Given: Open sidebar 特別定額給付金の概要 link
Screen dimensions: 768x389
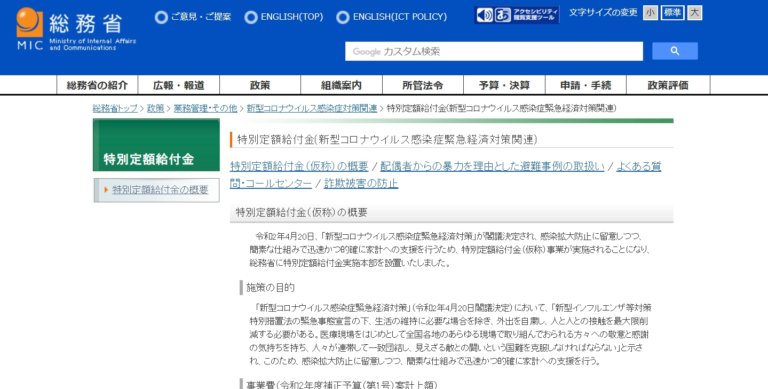Looking at the screenshot, I should 160,190.
